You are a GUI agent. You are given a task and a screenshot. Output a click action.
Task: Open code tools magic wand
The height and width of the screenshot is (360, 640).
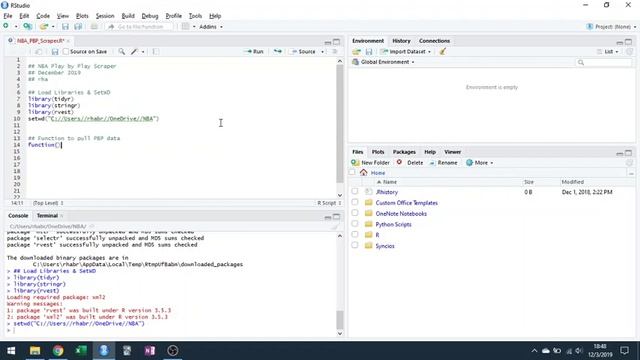pyautogui.click(x=134, y=52)
